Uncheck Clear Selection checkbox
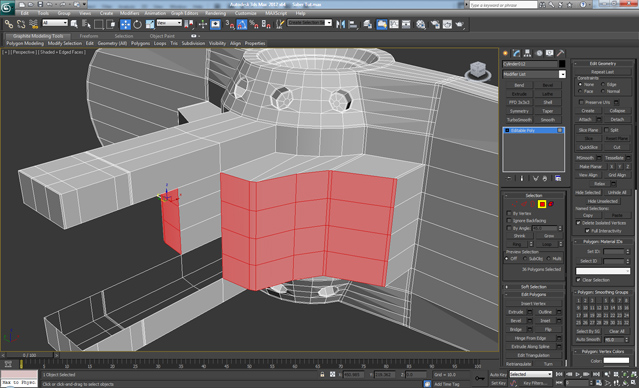This screenshot has width=639, height=388. coord(578,280)
